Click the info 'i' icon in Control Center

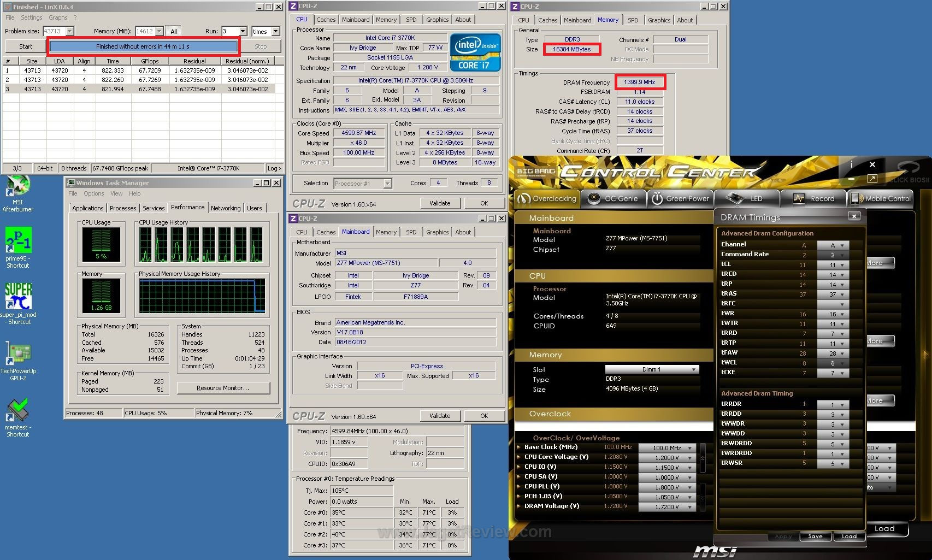point(851,164)
